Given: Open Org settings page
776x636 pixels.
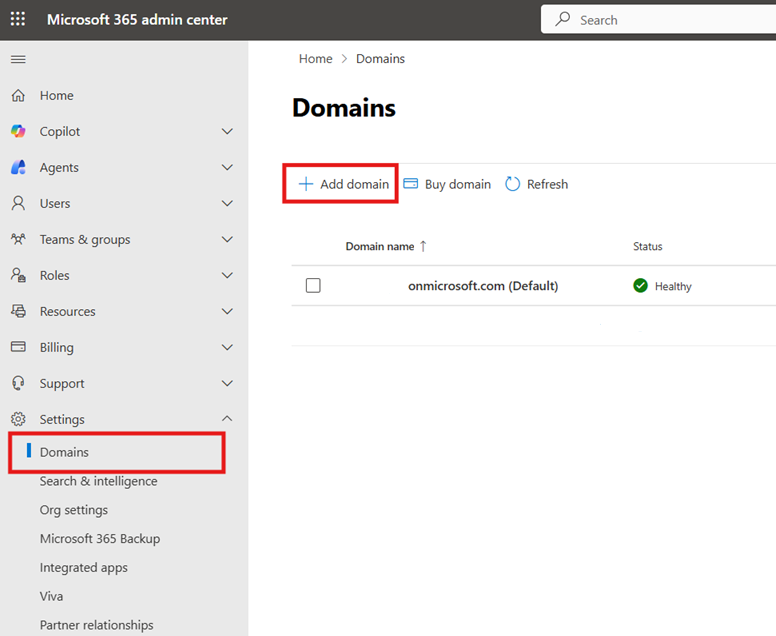Looking at the screenshot, I should coord(74,510).
